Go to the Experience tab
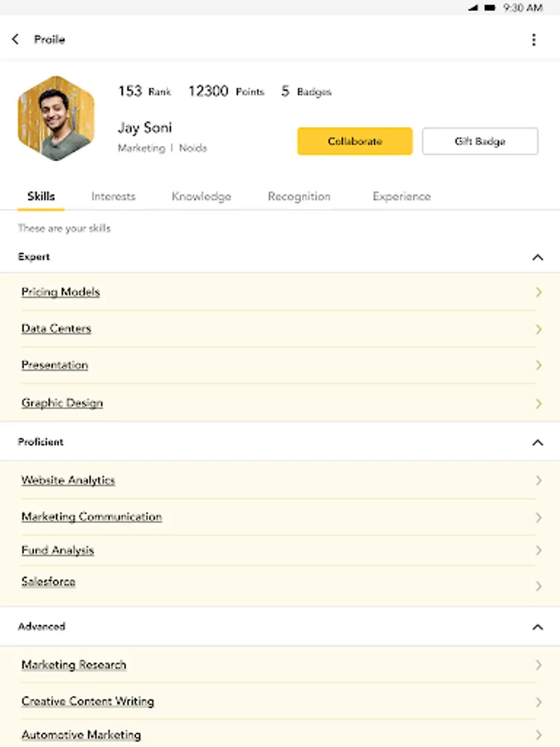This screenshot has width=560, height=747. pyautogui.click(x=402, y=197)
